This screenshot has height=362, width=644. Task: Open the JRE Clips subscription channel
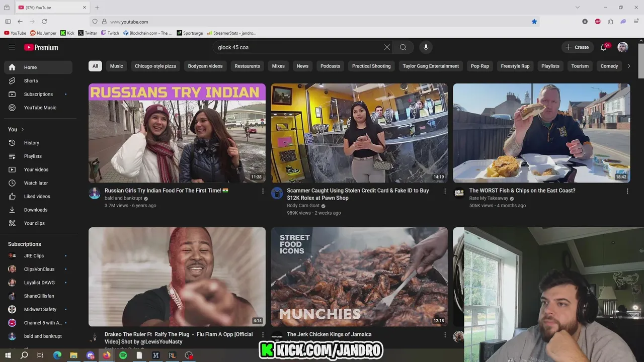[x=38, y=256]
